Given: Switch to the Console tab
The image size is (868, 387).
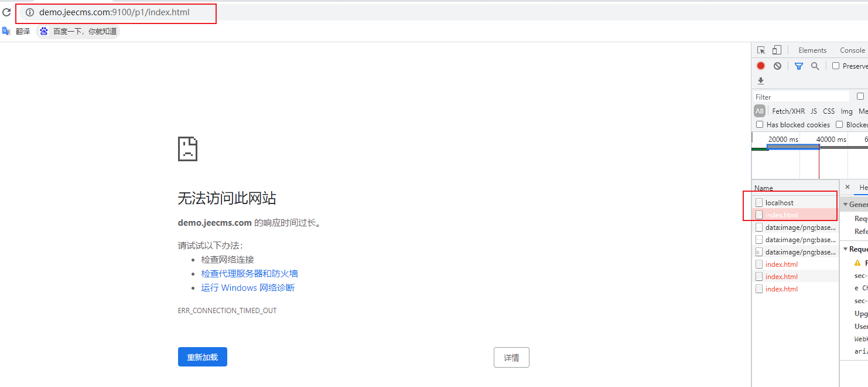Looking at the screenshot, I should click(852, 50).
